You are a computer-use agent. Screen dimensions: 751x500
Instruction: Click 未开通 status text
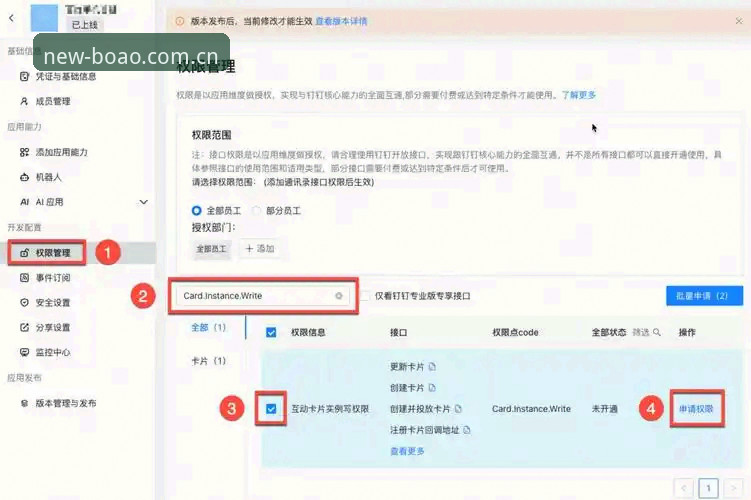pyautogui.click(x=604, y=409)
